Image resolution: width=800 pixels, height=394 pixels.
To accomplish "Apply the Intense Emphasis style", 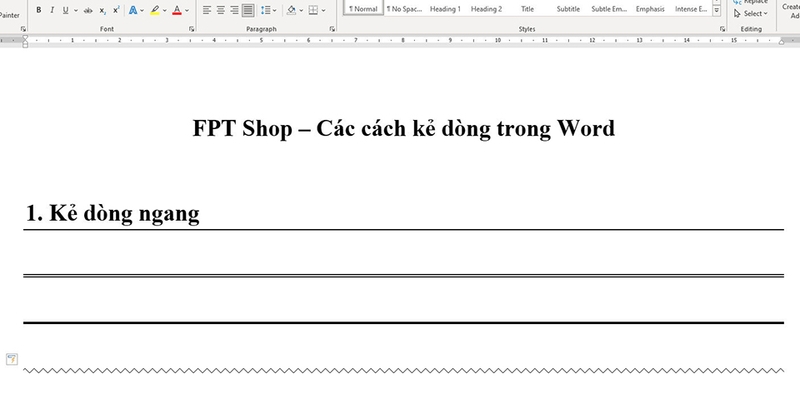I will (x=691, y=9).
